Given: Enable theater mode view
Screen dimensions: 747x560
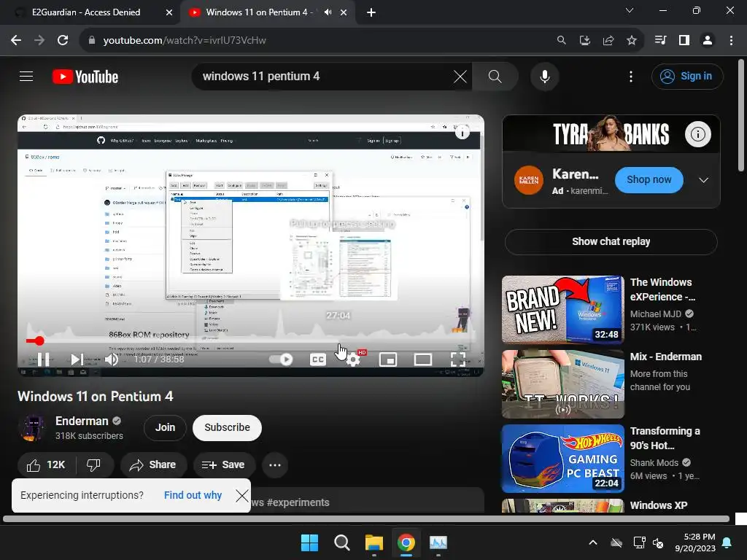Looking at the screenshot, I should pos(422,359).
